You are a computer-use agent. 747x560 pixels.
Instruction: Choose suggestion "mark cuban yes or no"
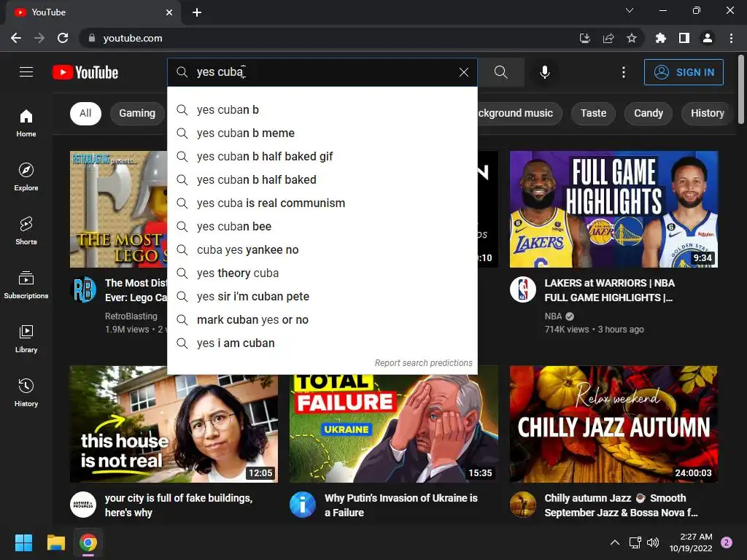[x=322, y=319]
